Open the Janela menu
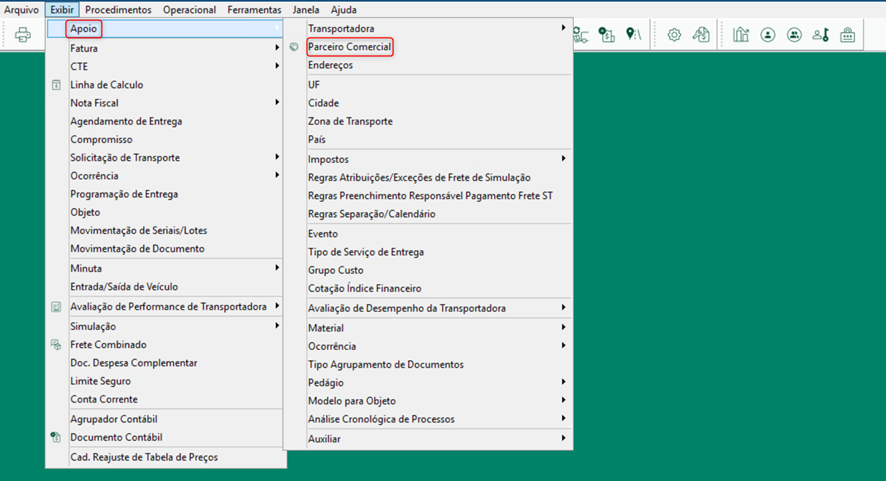Screen dimensions: 886x481 [306, 10]
